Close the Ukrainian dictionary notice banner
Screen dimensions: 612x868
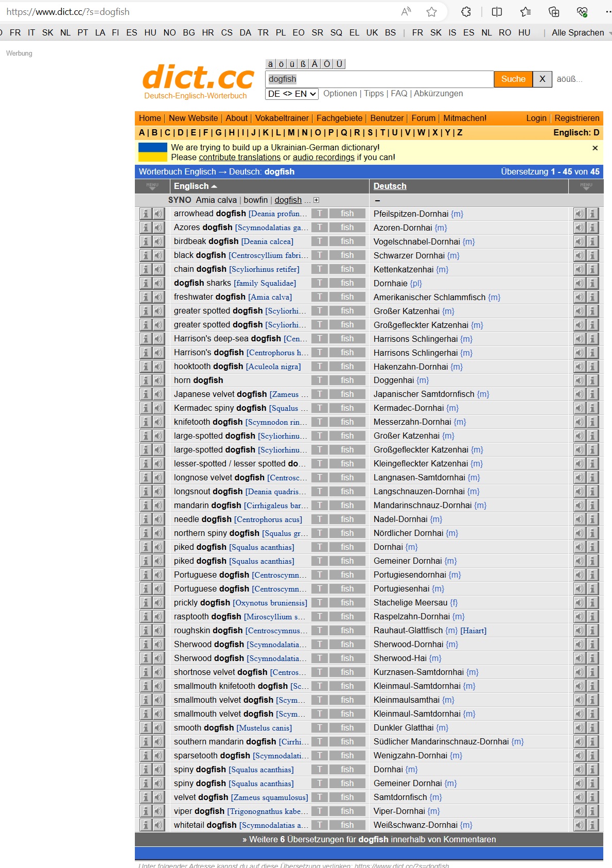coord(595,148)
